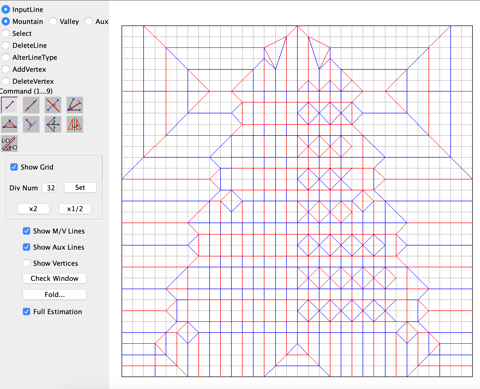Pick the perpendicular bisector tool
The width and height of the screenshot is (480, 389).
point(53,105)
